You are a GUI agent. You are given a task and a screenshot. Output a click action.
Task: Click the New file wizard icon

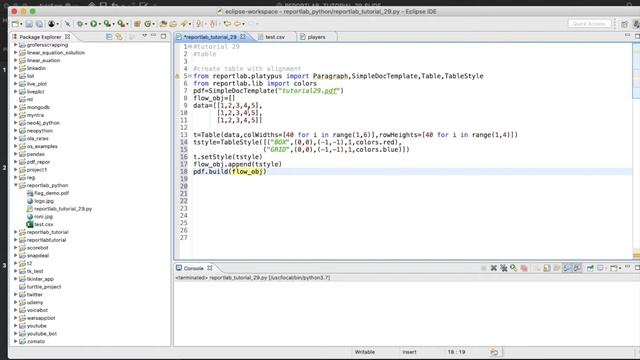point(16,24)
